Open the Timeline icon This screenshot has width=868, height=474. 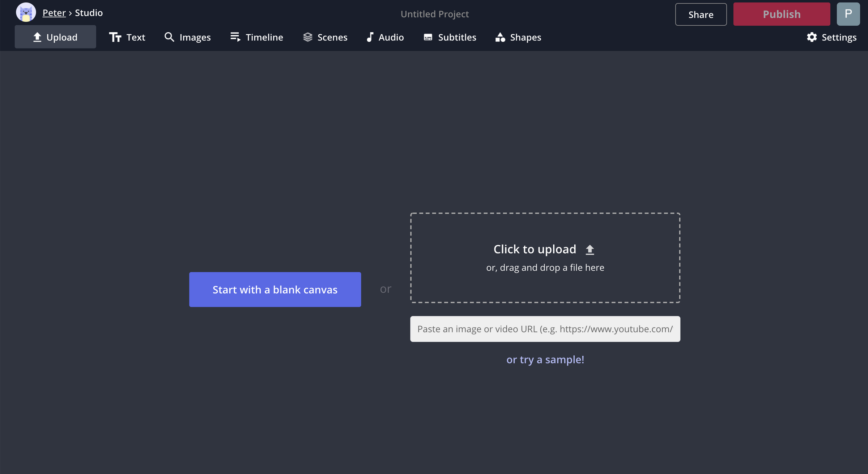tap(235, 37)
